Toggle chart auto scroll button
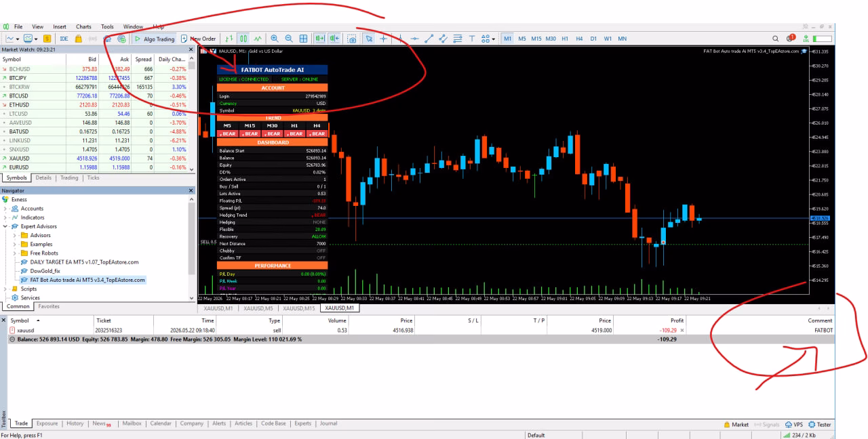This screenshot has width=868, height=439. pyautogui.click(x=319, y=39)
